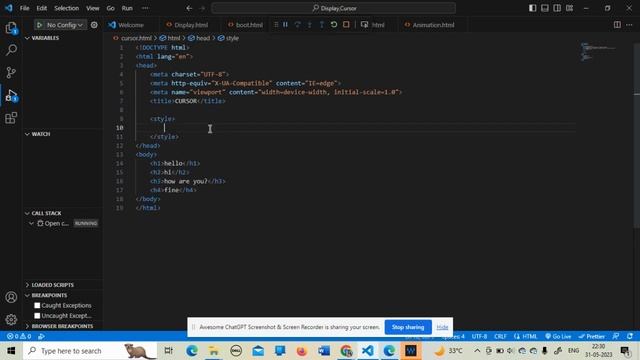Screen dimensions: 640x360
Task: Click Windows taskbar search box
Action: click(90, 351)
